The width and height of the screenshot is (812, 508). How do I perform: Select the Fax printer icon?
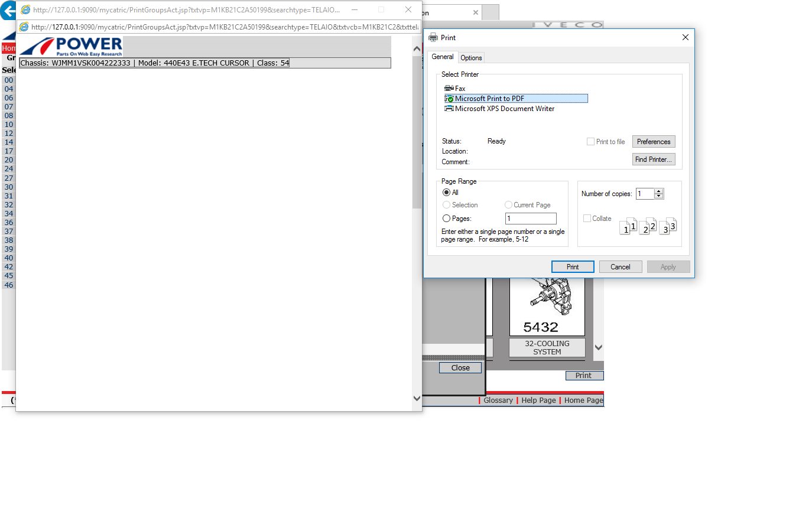(x=449, y=89)
